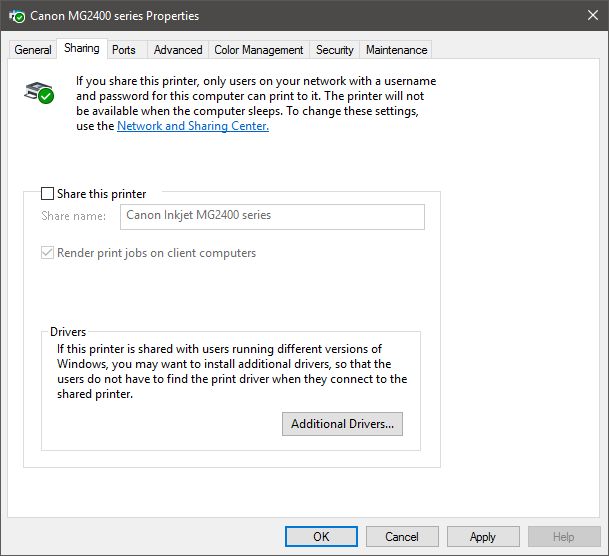Show the Maintenance tab
The height and width of the screenshot is (556, 609).
pos(396,50)
